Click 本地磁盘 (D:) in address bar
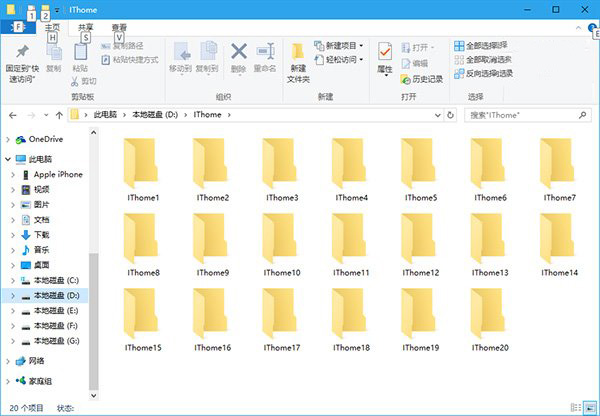 [155, 115]
